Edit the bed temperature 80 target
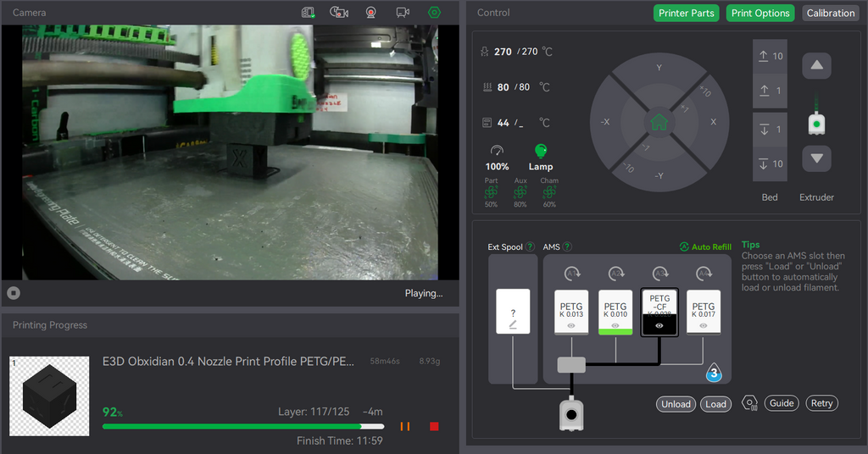868x454 pixels. click(x=524, y=86)
